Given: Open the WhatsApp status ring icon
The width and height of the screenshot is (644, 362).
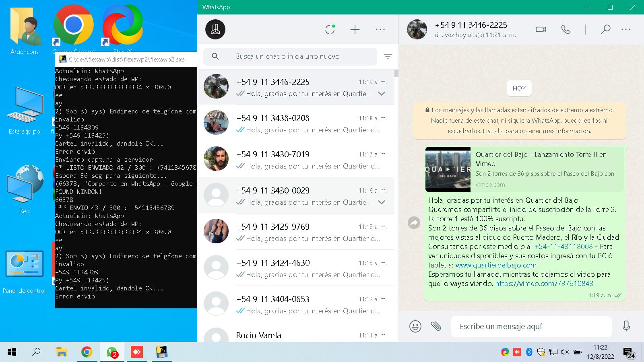Looking at the screenshot, I should pyautogui.click(x=330, y=29).
